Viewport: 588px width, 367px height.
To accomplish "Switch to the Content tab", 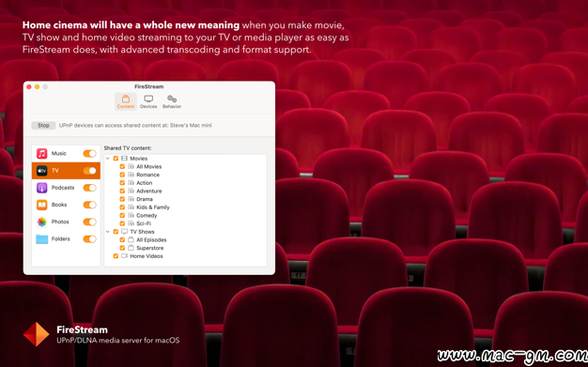I will pos(126,101).
